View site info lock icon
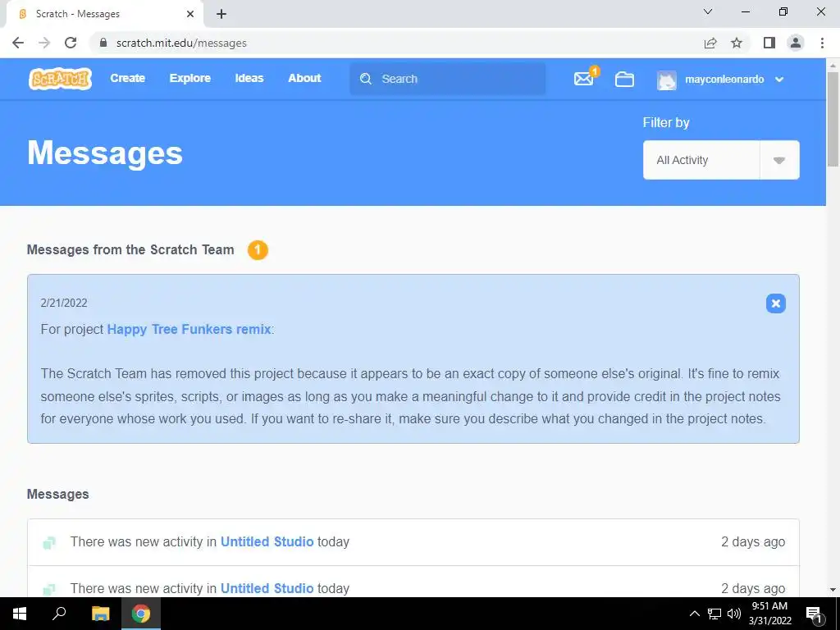The width and height of the screenshot is (840, 630). pos(103,43)
